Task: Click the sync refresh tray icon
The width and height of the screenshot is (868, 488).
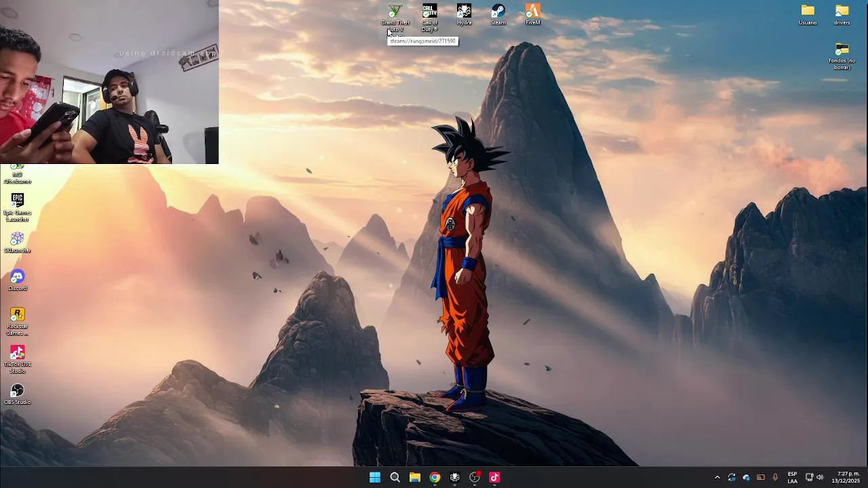Action: (x=732, y=477)
